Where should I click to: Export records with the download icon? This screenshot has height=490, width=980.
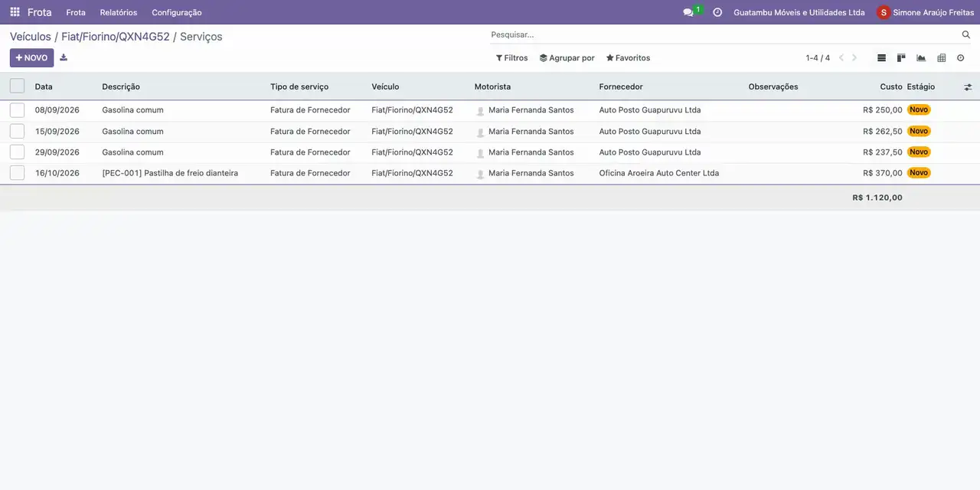(64, 57)
